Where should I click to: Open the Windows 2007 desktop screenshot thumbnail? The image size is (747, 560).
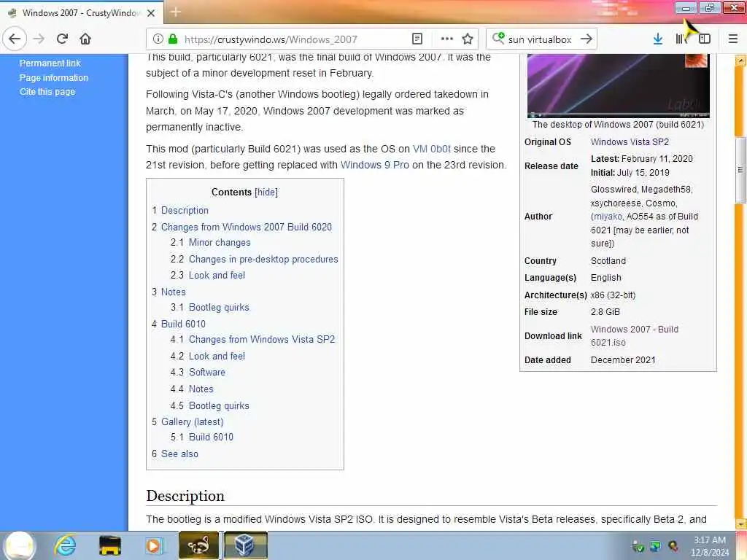(x=619, y=85)
